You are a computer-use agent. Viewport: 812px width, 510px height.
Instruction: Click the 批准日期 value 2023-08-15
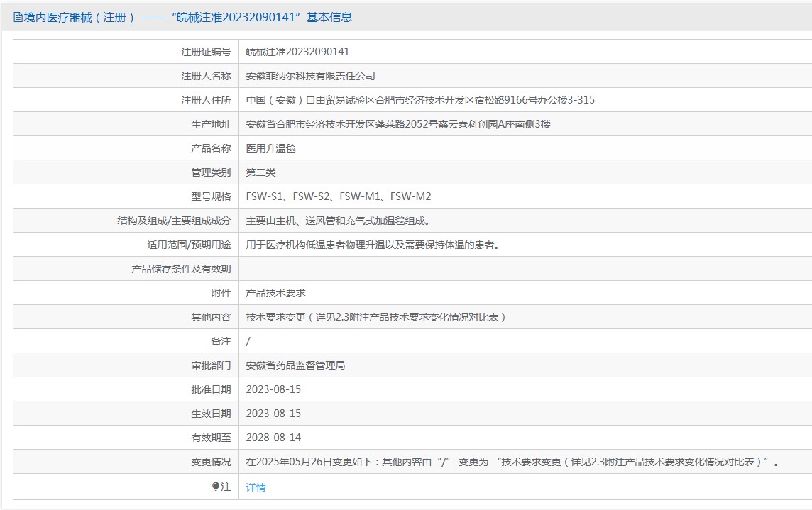point(273,389)
